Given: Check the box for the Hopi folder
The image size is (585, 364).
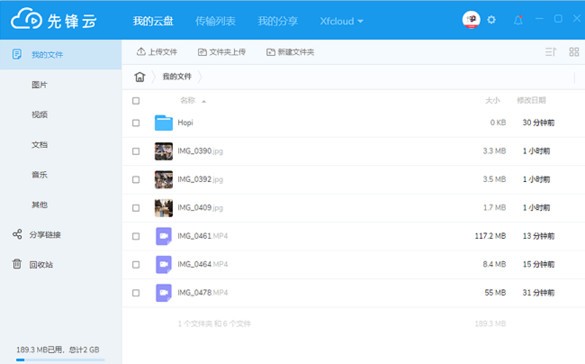Looking at the screenshot, I should (x=136, y=123).
